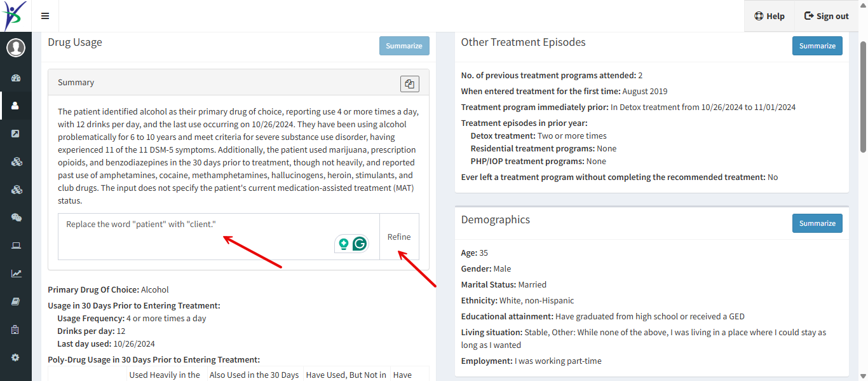Click the application logo at top-left
The image size is (868, 381).
coord(14,15)
